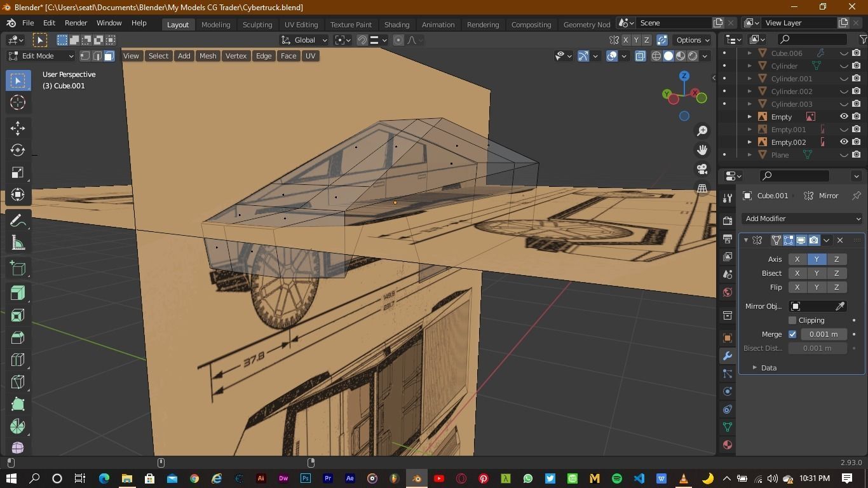Collapse the Mirror modifier panel
Image resolution: width=868 pixels, height=488 pixels.
coord(746,240)
